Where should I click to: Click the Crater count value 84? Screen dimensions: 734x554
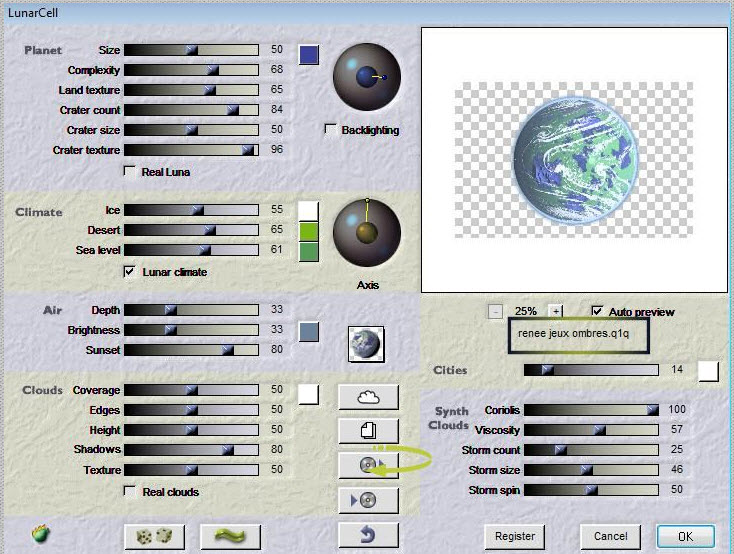277,109
